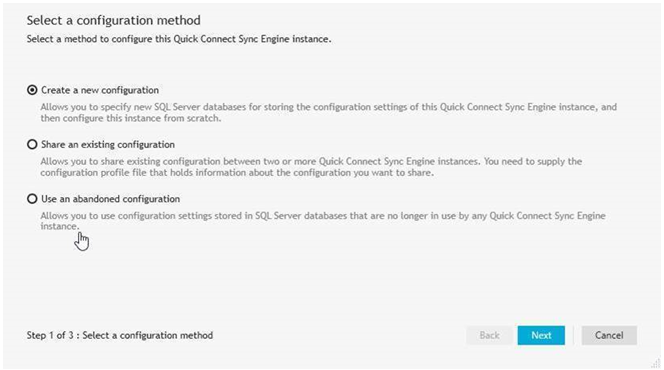The width and height of the screenshot is (664, 370).
Task: Select the Create a new configuration radio button
Action: pos(32,90)
